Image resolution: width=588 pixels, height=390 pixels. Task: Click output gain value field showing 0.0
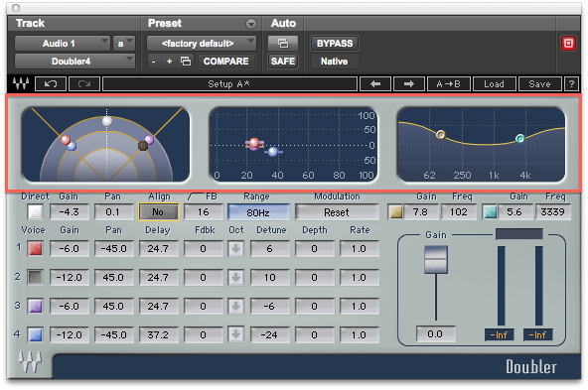(436, 333)
